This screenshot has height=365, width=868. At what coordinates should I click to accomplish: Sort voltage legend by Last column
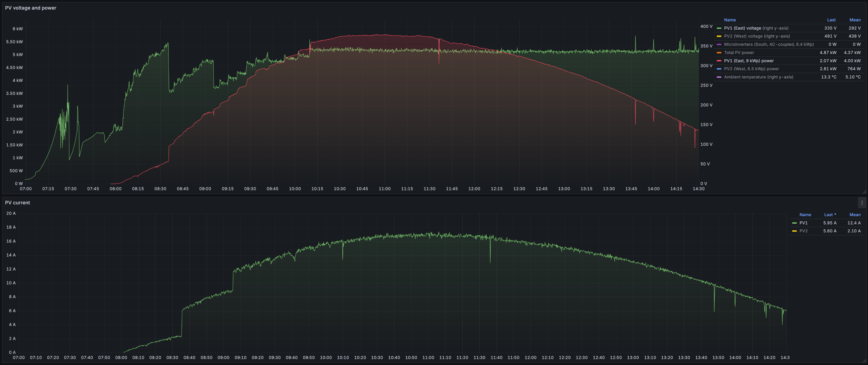pyautogui.click(x=831, y=20)
